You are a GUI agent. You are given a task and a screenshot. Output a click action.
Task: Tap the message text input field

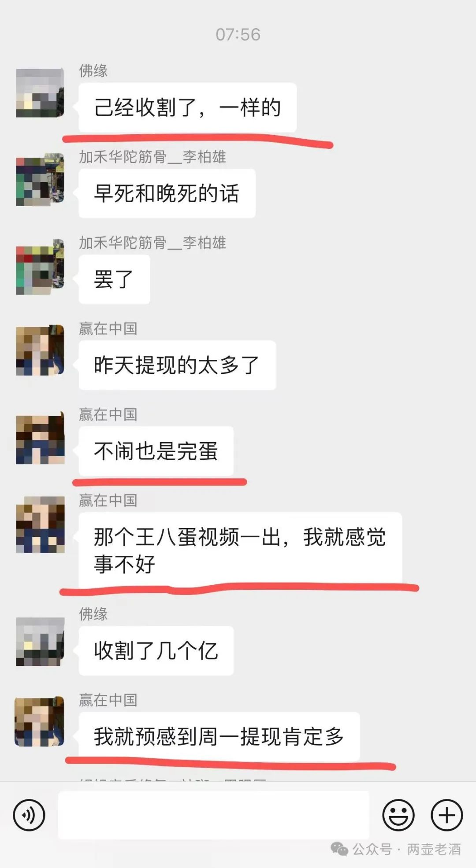click(214, 815)
